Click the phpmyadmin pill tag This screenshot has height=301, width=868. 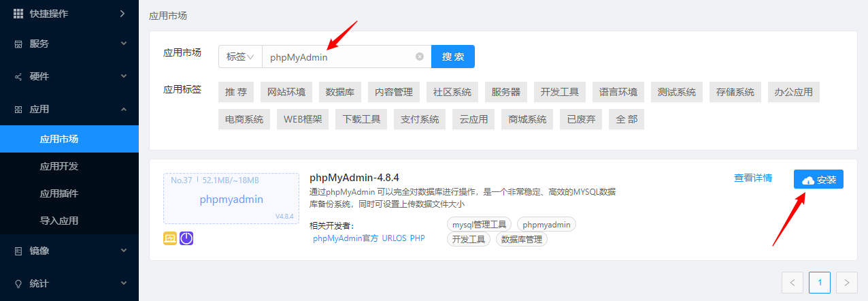pyautogui.click(x=547, y=224)
